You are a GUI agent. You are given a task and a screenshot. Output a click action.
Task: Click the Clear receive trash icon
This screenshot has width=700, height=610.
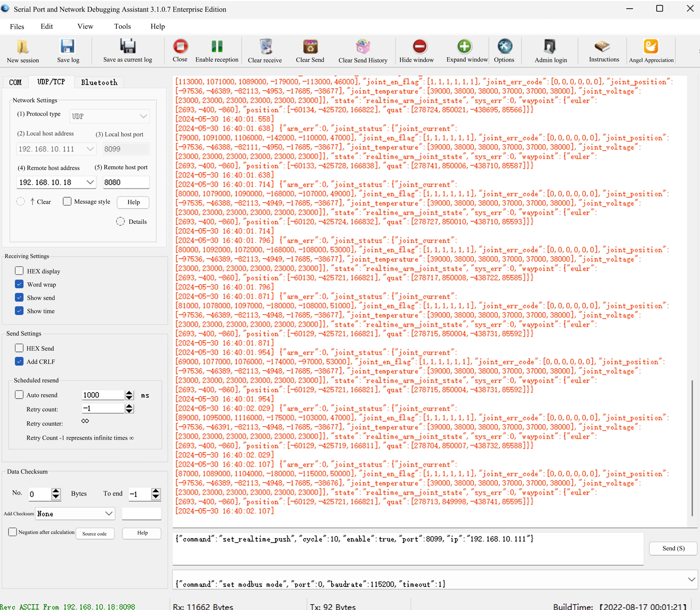265,47
